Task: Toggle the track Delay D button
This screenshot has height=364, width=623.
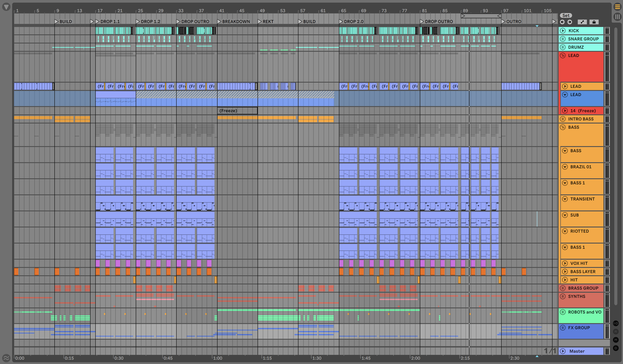Action: click(616, 348)
